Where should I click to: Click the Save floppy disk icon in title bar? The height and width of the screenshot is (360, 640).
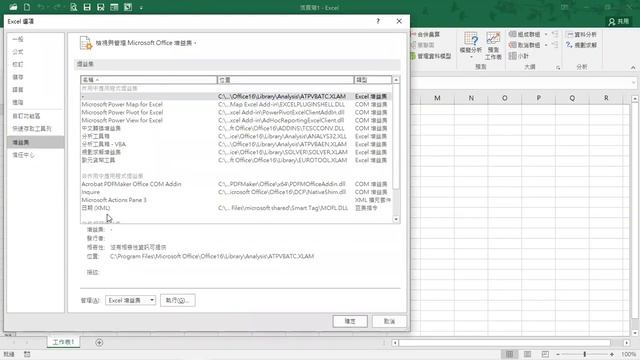click(87, 7)
